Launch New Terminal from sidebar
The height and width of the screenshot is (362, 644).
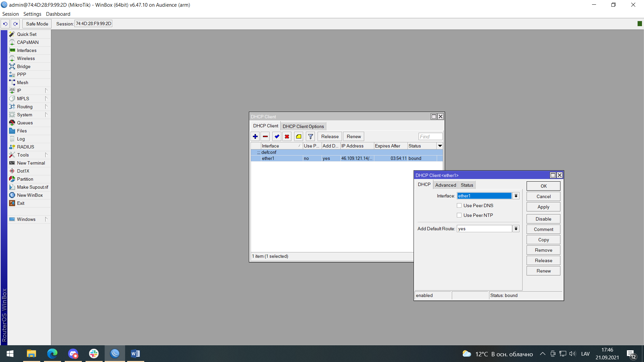point(31,163)
